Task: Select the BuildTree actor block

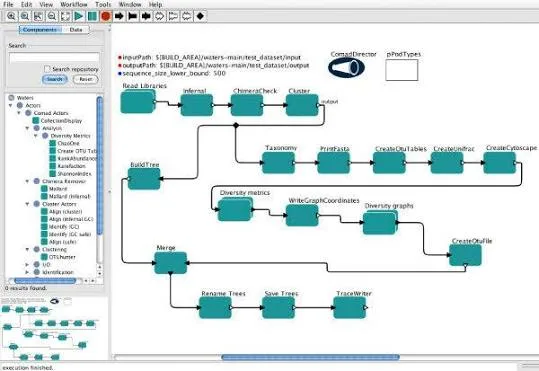Action: (x=144, y=179)
